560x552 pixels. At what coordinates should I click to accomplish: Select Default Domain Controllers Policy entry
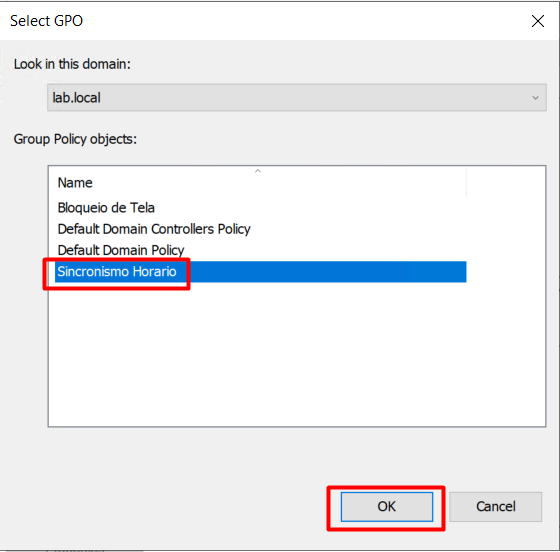(x=154, y=229)
